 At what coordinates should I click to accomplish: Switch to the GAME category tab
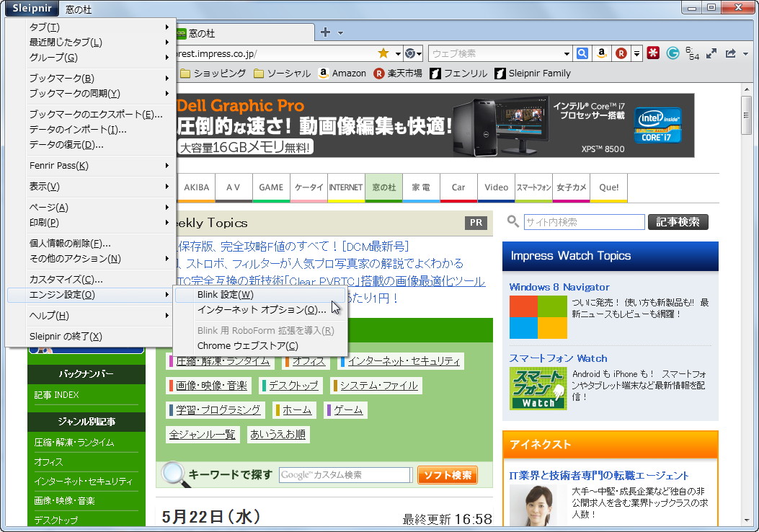(x=271, y=187)
